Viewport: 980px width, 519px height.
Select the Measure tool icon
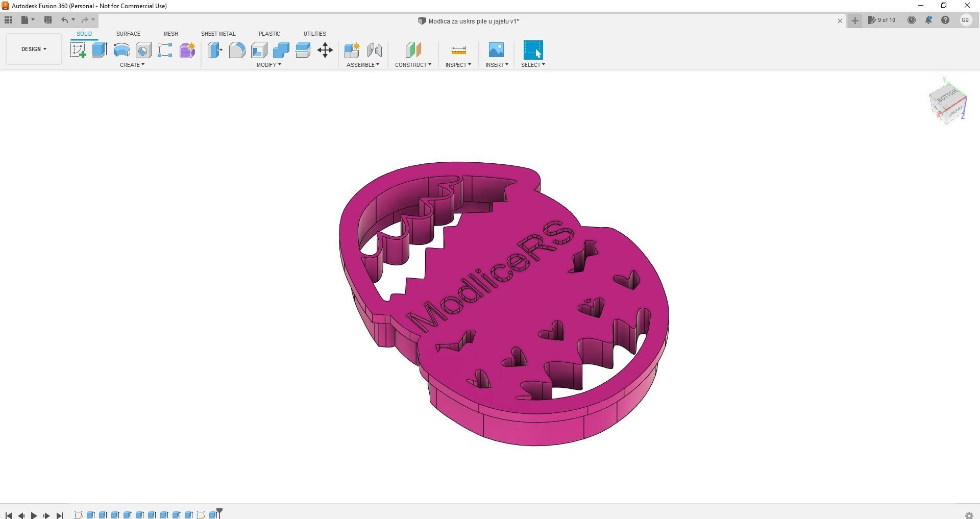pos(458,50)
